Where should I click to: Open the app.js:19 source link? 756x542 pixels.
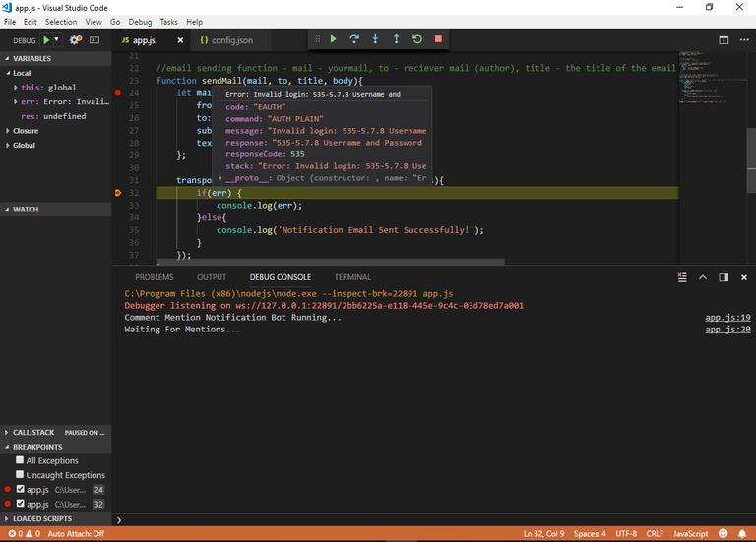727,318
